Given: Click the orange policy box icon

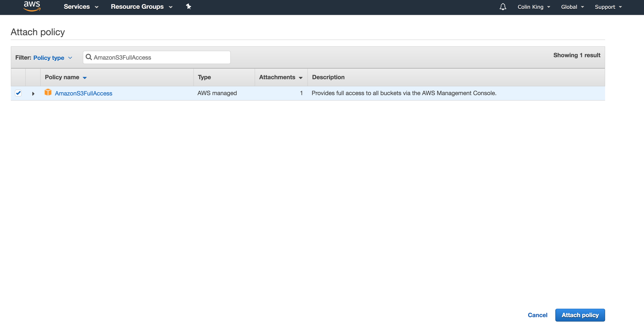Looking at the screenshot, I should pyautogui.click(x=48, y=92).
